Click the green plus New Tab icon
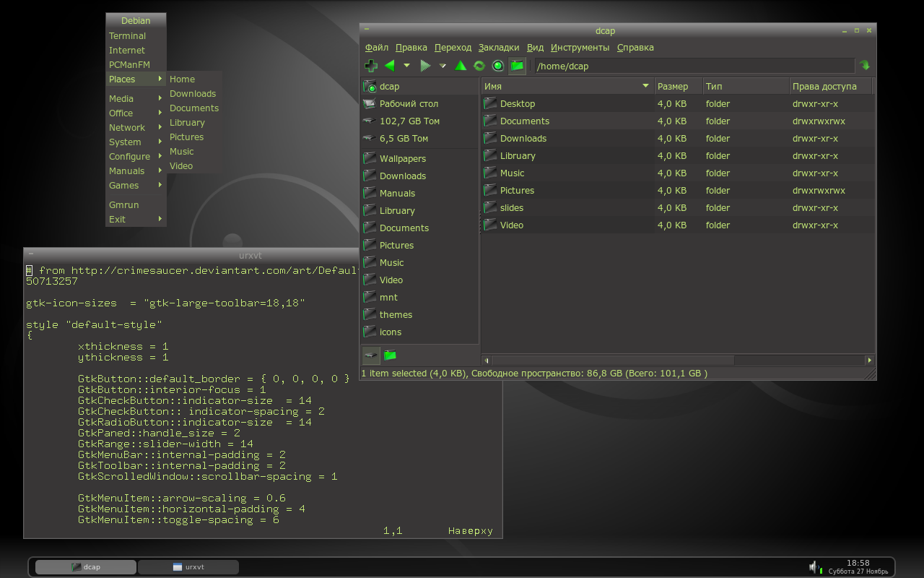Viewport: 924px width, 578px height. [x=371, y=66]
